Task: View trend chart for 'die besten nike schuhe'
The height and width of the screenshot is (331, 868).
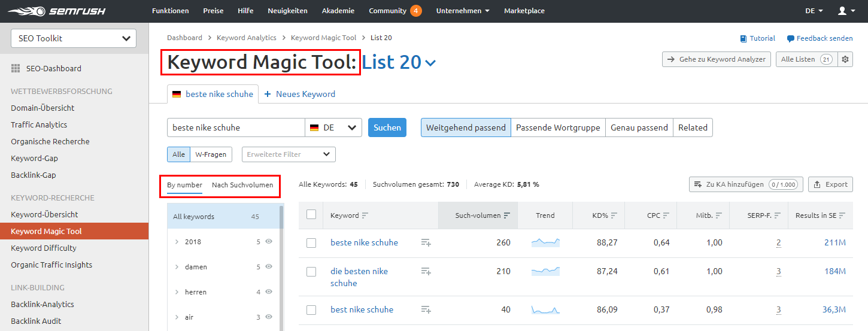Action: point(545,271)
